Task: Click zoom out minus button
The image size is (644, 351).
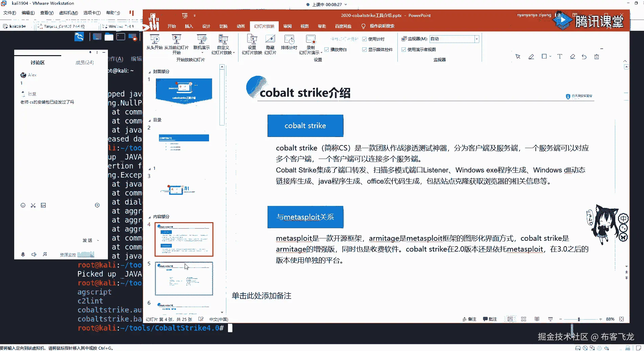Action: point(560,319)
